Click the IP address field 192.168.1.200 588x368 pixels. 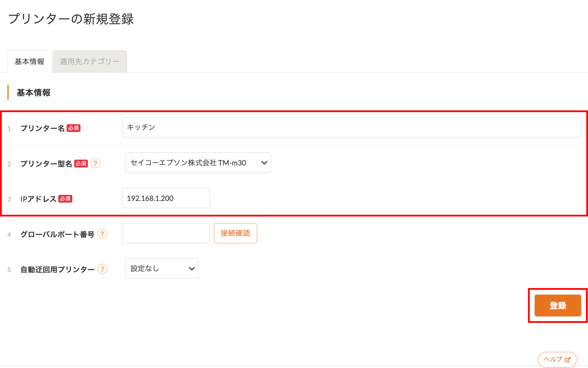pos(166,198)
